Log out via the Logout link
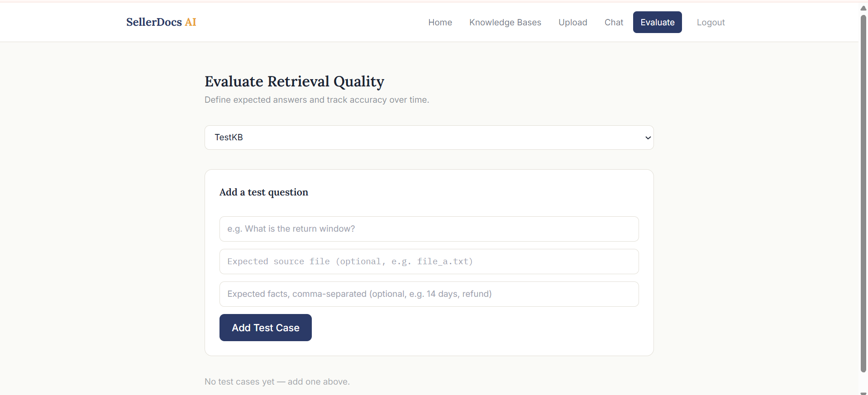 [x=711, y=22]
